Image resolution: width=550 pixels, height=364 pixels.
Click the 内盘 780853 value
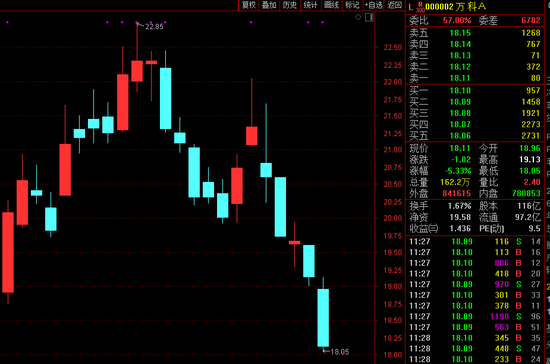(526, 193)
